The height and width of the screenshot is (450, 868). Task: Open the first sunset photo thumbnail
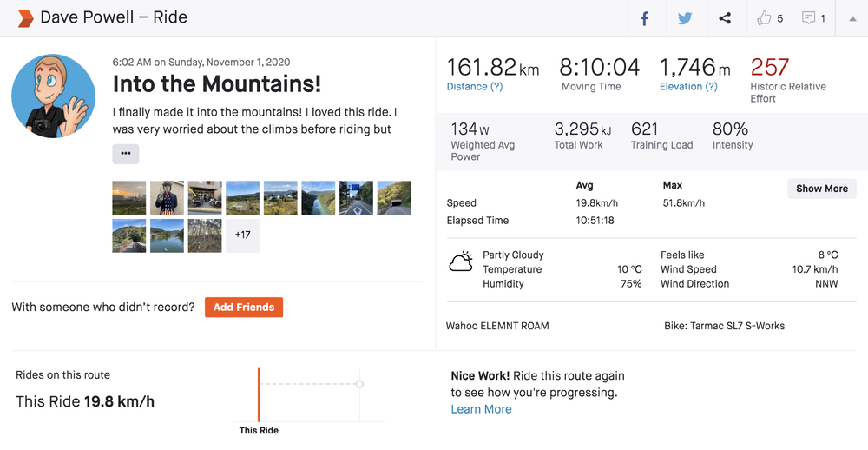coord(129,197)
